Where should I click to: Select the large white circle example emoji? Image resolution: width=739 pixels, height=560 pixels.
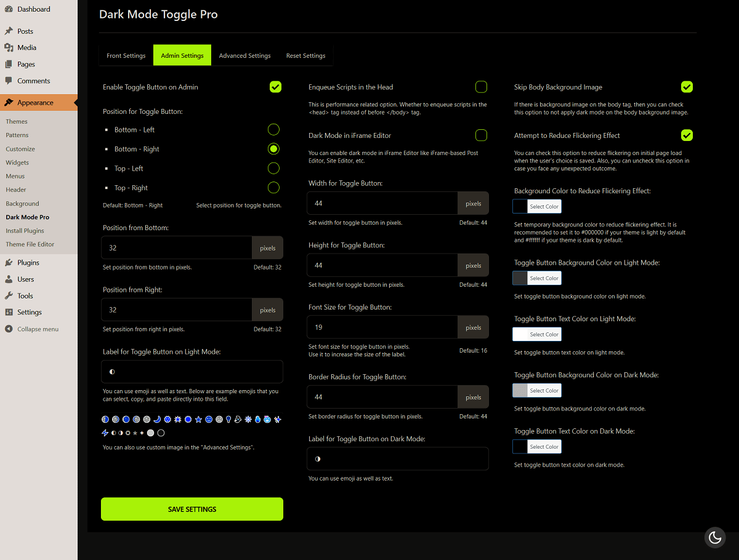[150, 433]
